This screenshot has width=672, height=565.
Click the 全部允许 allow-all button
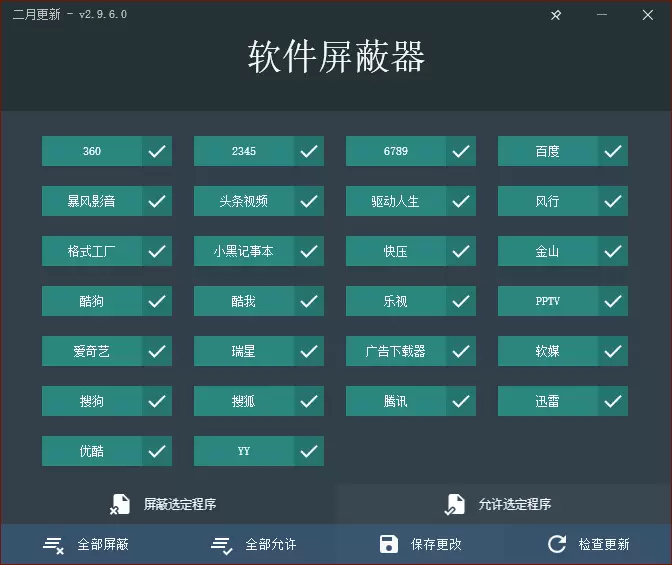(x=253, y=544)
